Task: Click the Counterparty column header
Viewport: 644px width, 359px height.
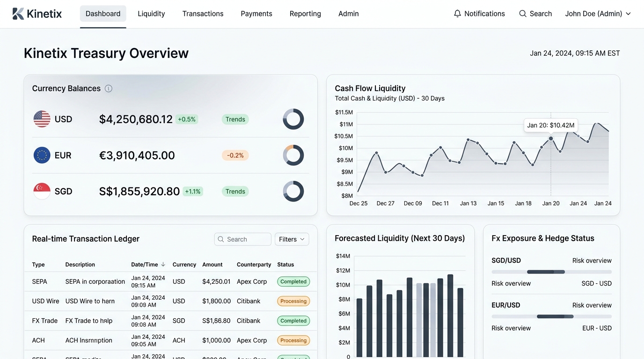Action: 254,265
